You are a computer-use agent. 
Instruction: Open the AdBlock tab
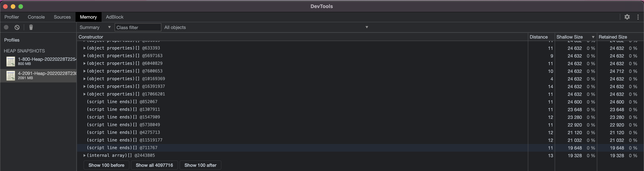[114, 17]
